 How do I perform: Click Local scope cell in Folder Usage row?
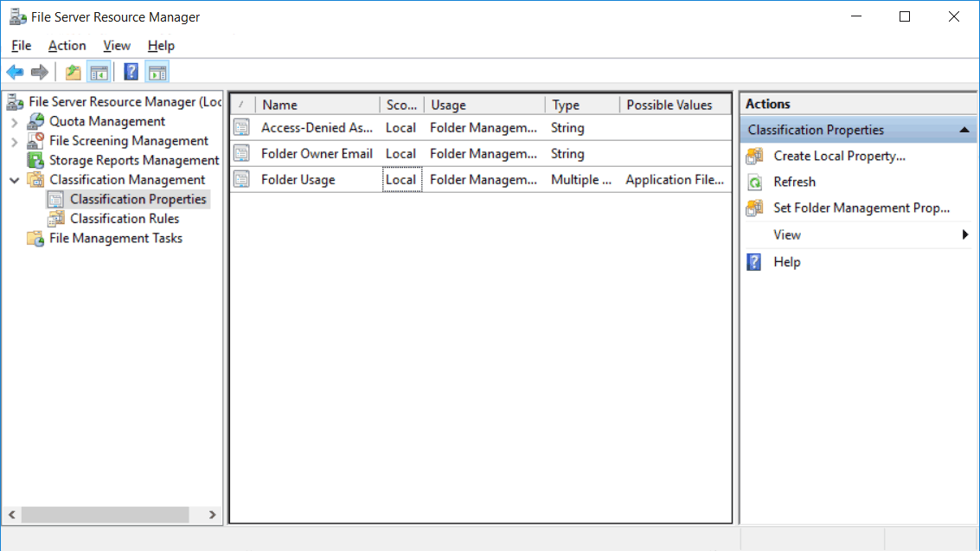tap(401, 180)
